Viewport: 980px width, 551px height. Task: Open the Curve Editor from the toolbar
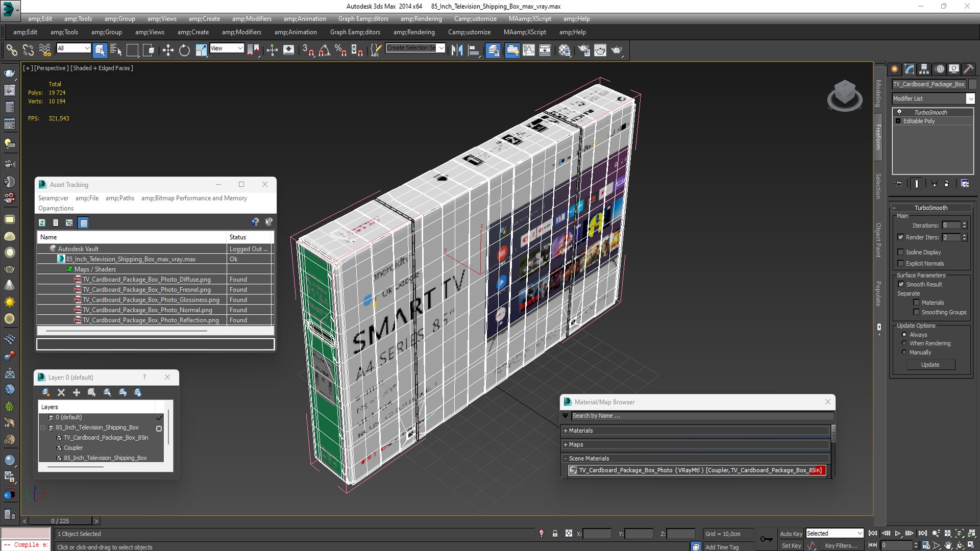click(529, 49)
